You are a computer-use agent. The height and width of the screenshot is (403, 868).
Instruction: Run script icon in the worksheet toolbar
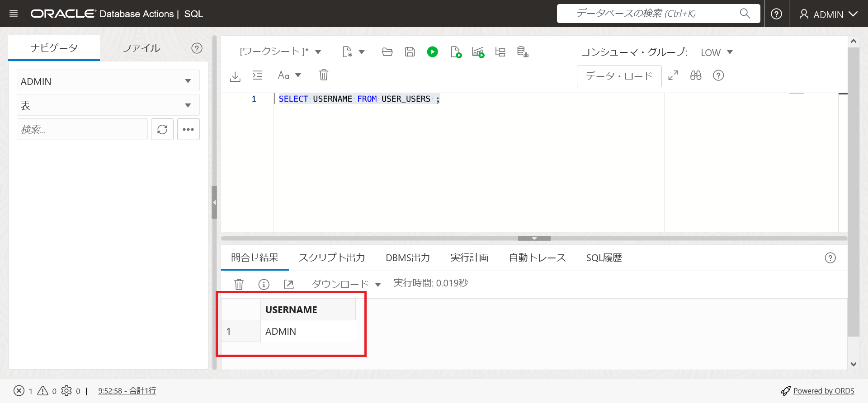[x=456, y=52]
